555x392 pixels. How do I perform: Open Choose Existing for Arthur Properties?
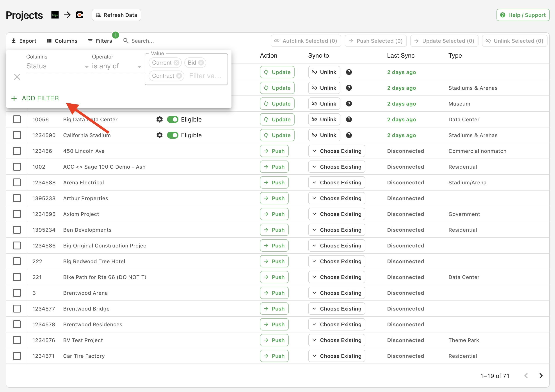click(x=336, y=198)
